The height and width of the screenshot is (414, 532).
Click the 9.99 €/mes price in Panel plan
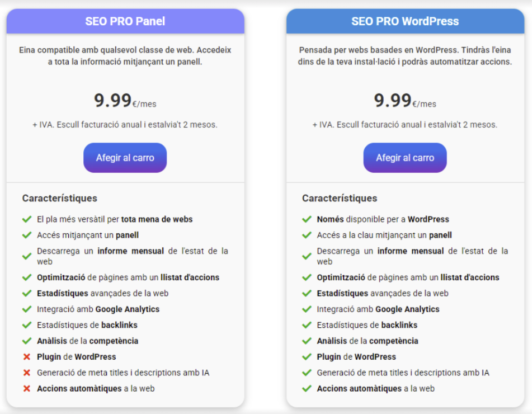[x=125, y=101]
